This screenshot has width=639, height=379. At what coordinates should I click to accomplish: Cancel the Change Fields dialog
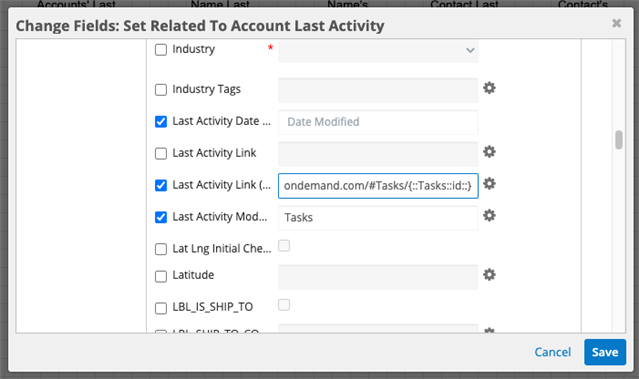pos(553,352)
